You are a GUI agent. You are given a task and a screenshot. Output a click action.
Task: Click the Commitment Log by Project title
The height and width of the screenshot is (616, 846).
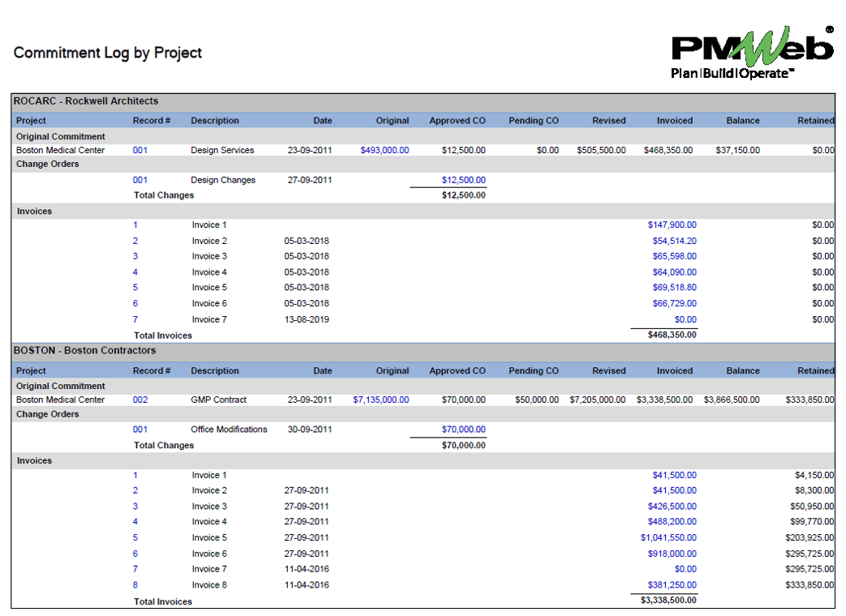click(108, 53)
